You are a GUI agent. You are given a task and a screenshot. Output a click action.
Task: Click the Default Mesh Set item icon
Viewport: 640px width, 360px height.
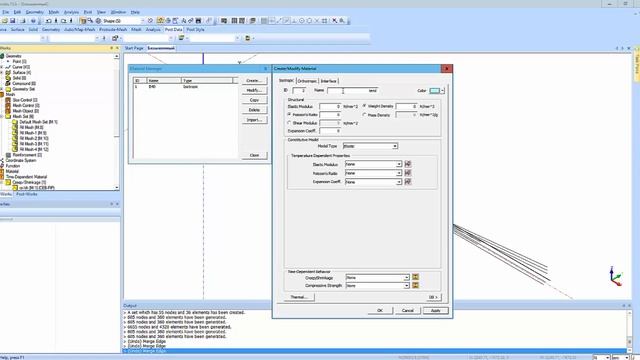click(15, 122)
